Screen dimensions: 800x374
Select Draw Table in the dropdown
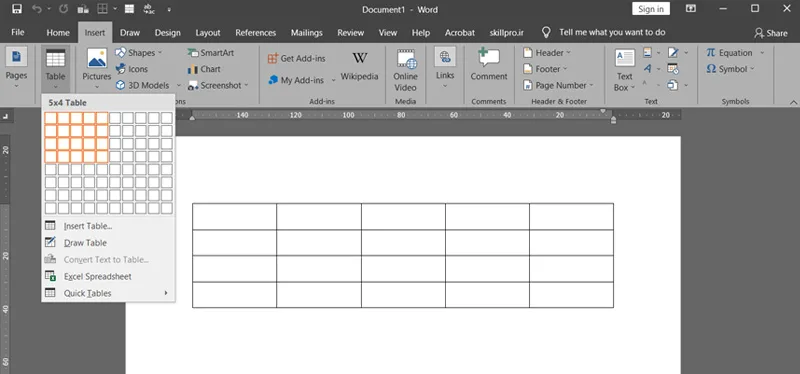[108, 243]
